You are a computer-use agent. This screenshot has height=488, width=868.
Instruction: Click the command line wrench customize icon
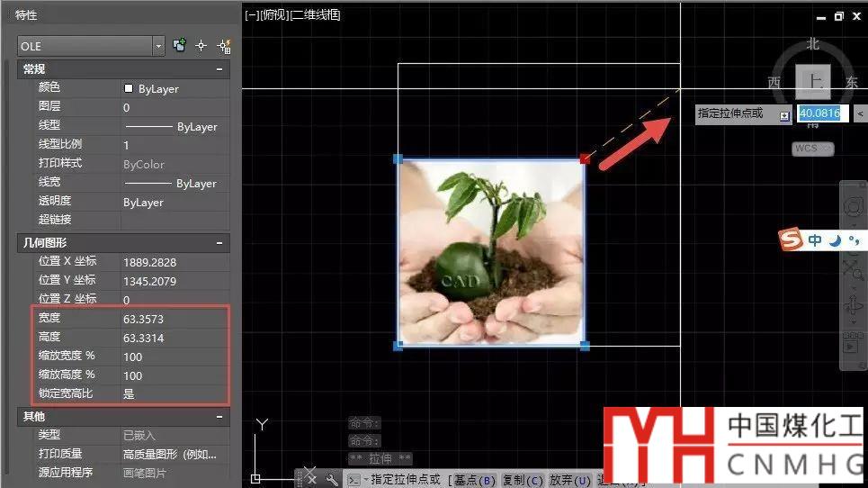coord(332,480)
